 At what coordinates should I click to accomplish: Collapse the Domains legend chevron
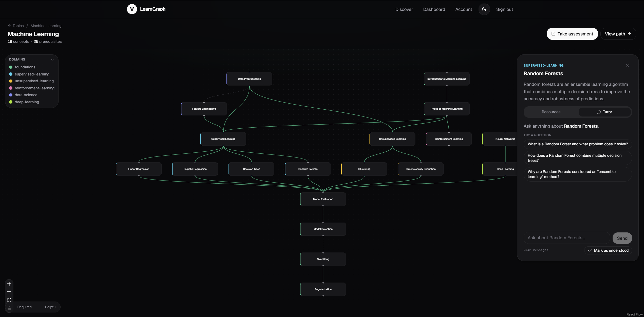point(52,60)
